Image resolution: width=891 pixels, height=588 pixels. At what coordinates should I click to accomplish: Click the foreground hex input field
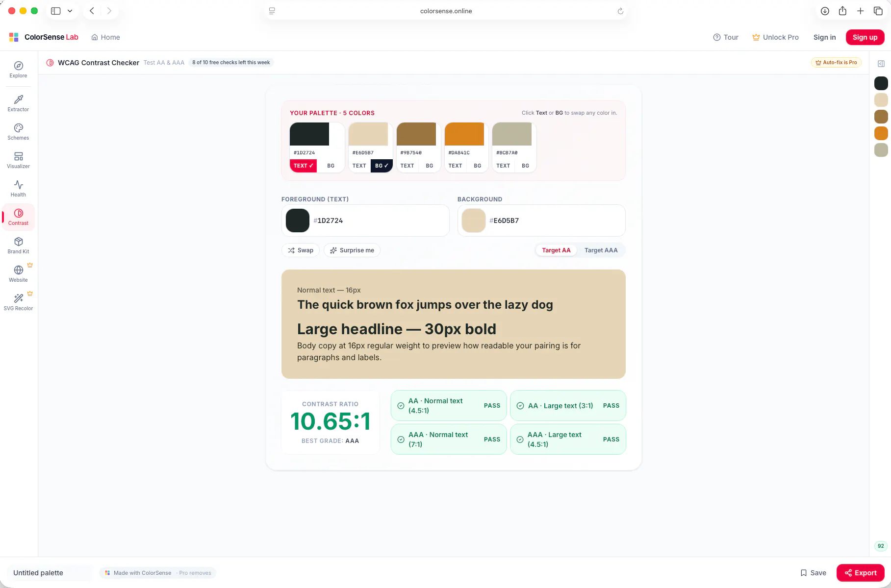click(x=365, y=220)
